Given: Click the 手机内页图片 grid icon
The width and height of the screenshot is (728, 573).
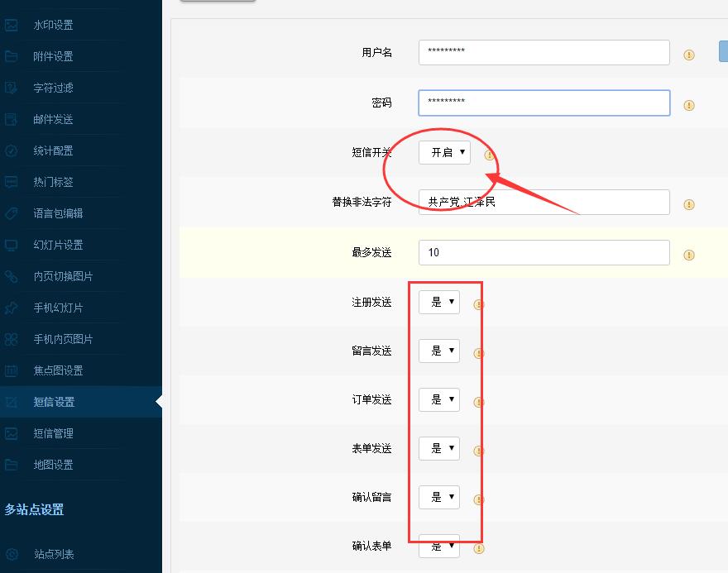Looking at the screenshot, I should 12,339.
